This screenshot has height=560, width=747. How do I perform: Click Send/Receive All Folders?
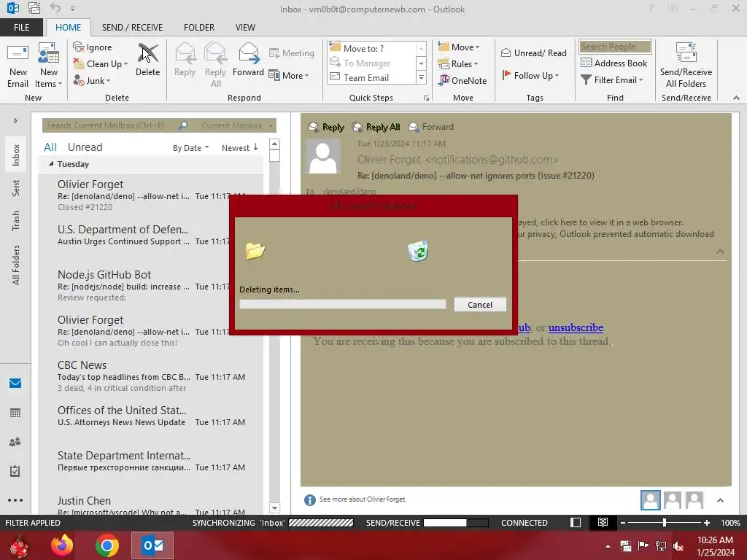pos(686,65)
